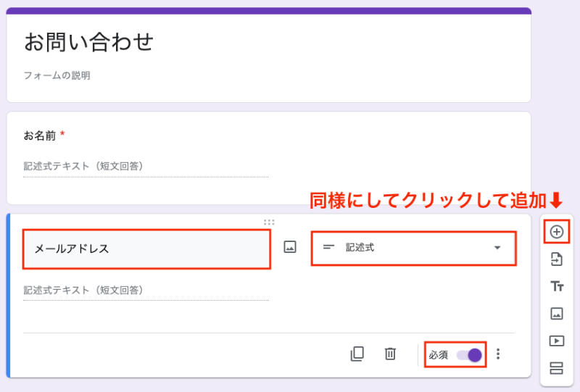580x392 pixels.
Task: Click the question type dropdown arrow
Action: (497, 248)
